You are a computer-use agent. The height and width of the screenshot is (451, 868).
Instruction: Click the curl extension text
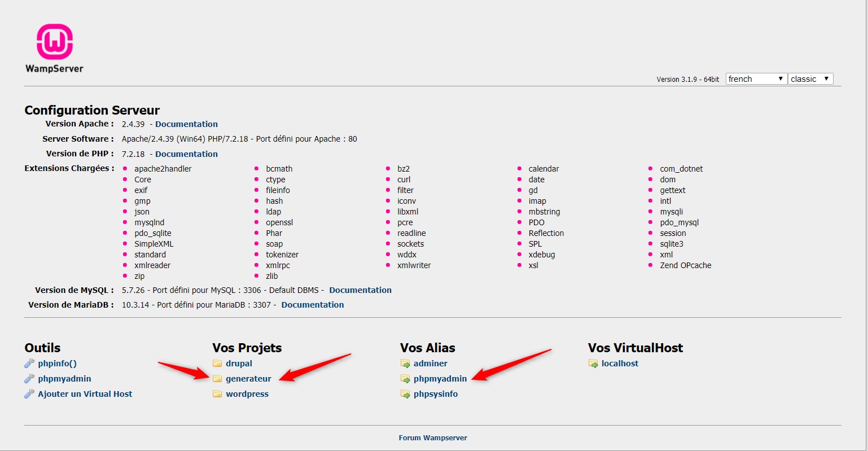point(404,179)
